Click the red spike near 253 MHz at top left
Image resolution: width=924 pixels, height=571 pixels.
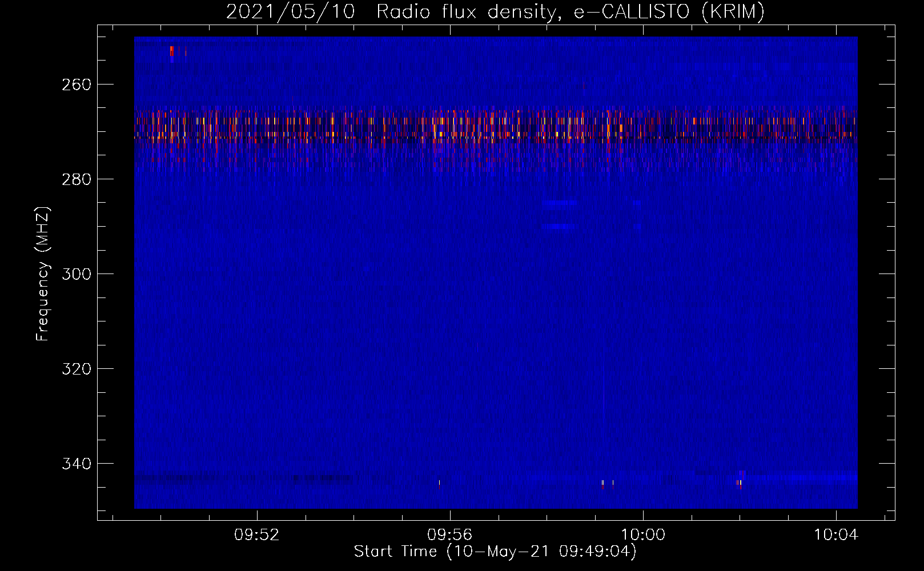[171, 52]
